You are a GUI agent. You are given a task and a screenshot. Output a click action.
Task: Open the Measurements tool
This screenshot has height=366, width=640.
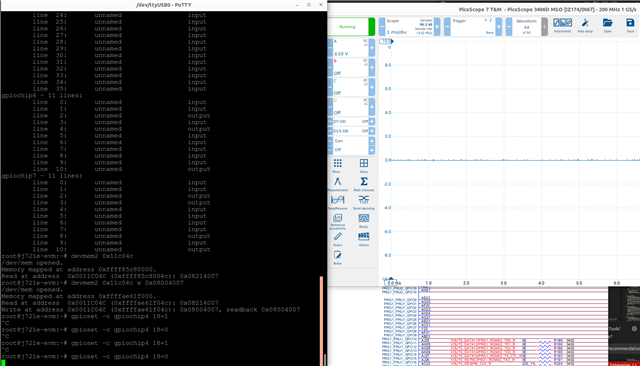(x=338, y=184)
